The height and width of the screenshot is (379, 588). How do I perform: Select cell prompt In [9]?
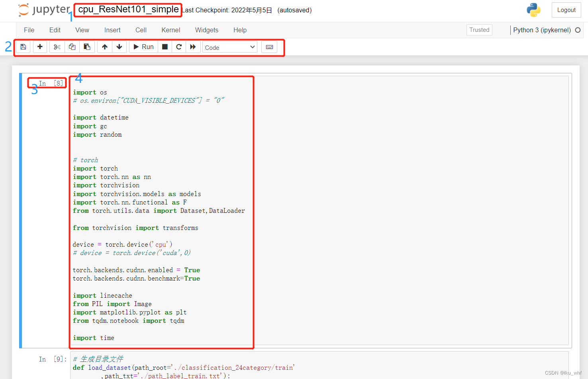click(53, 359)
